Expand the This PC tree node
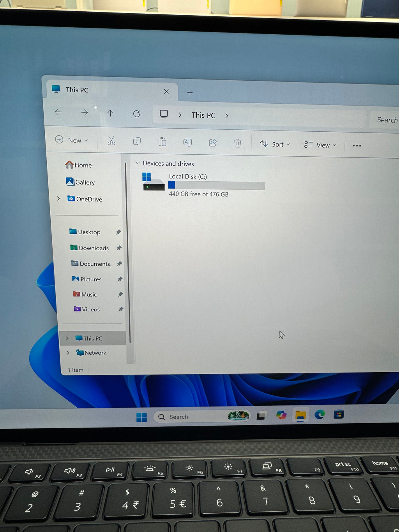 tap(67, 338)
